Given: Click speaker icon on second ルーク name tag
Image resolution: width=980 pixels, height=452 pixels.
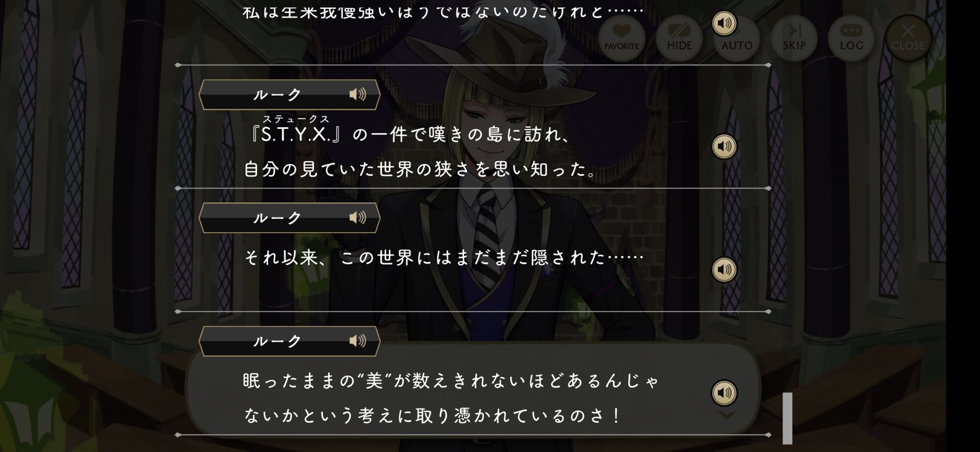Looking at the screenshot, I should tap(358, 217).
